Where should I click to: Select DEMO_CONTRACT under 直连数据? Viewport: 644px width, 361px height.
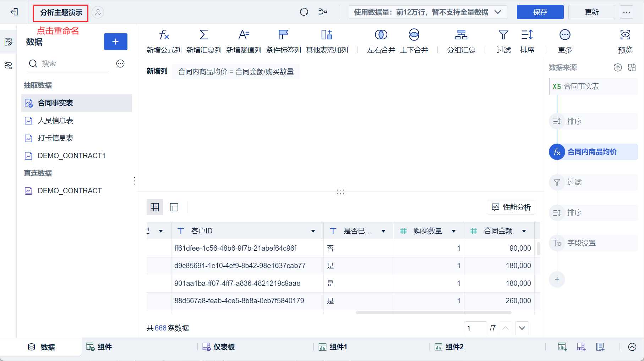pyautogui.click(x=77, y=191)
